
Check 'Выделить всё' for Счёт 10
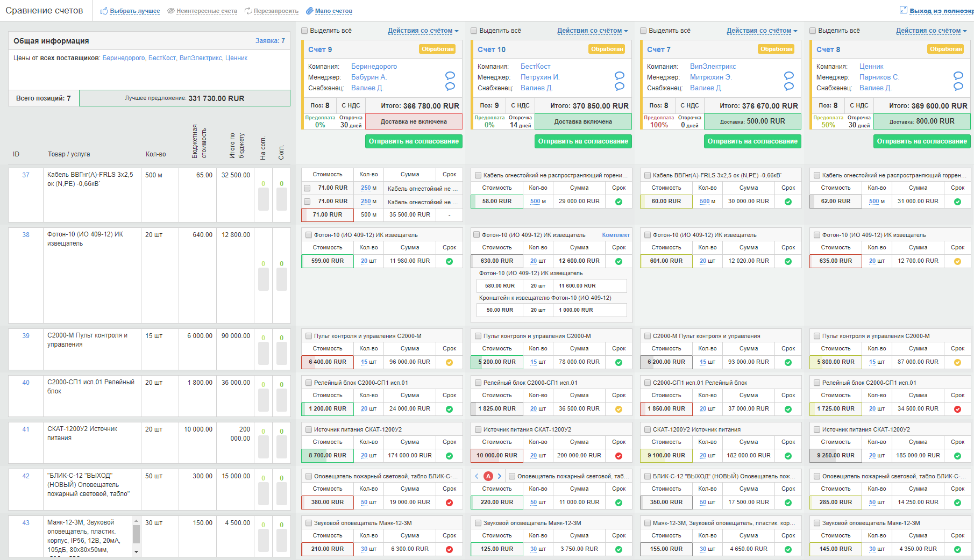tap(474, 31)
